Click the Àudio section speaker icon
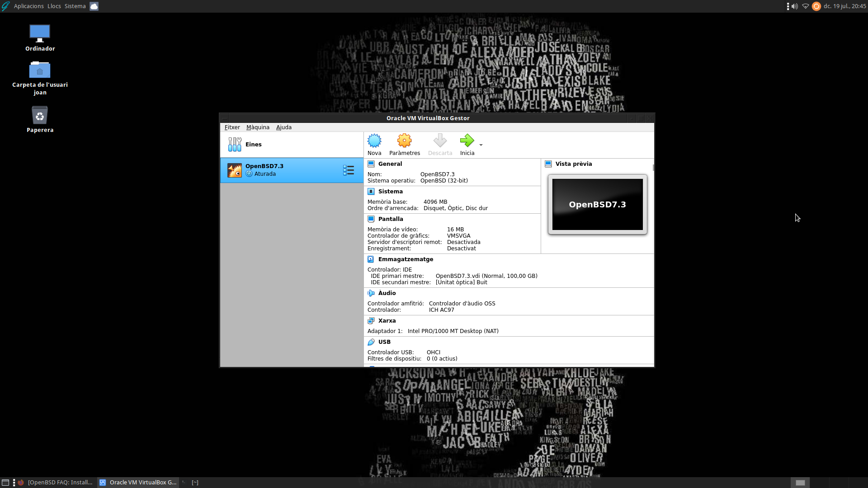868x488 pixels. click(371, 293)
